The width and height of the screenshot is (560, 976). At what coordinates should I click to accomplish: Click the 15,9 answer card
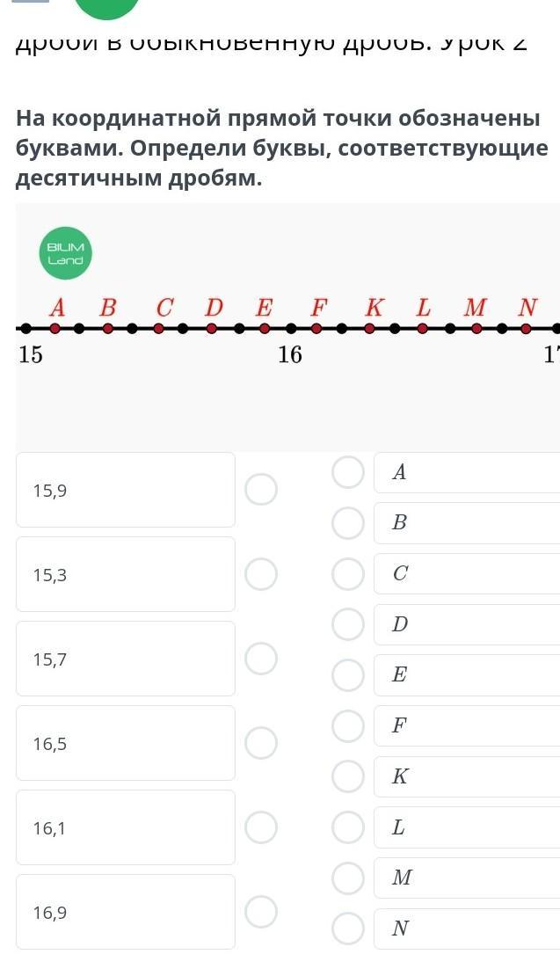point(126,490)
